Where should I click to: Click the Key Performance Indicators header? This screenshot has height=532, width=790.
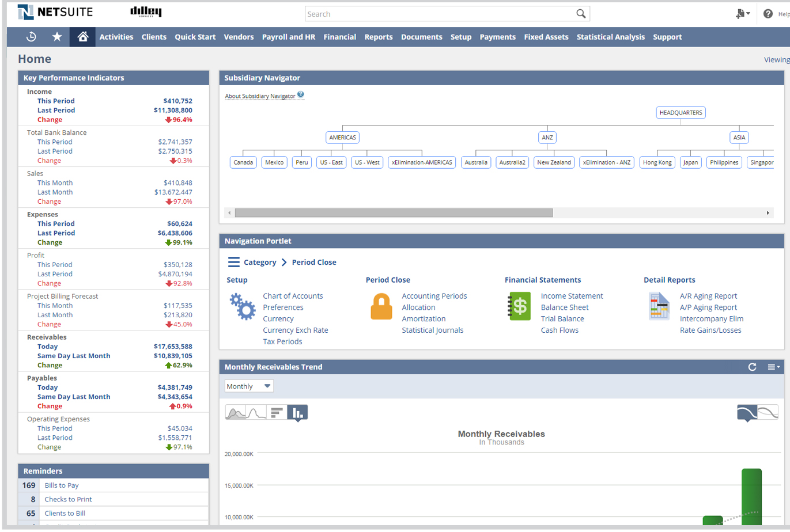(x=114, y=78)
